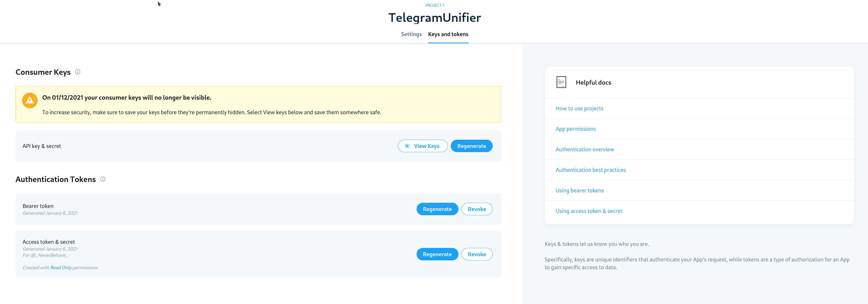Open Authentication best practices link

[x=590, y=170]
